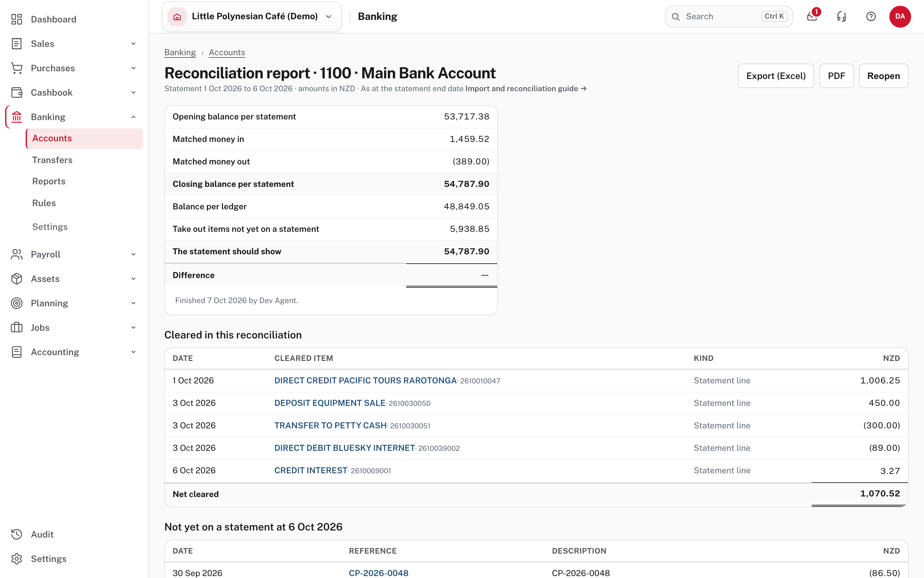The width and height of the screenshot is (924, 578).
Task: Open the help question mark icon
Action: coord(871,16)
